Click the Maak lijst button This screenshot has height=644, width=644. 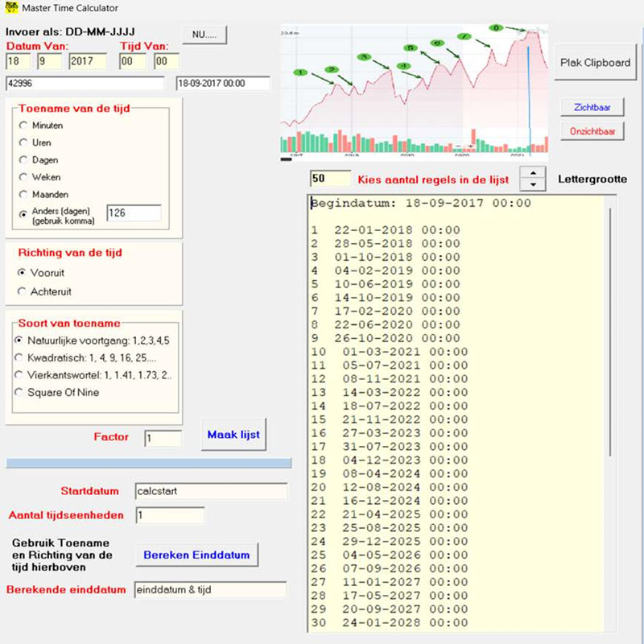click(x=233, y=435)
